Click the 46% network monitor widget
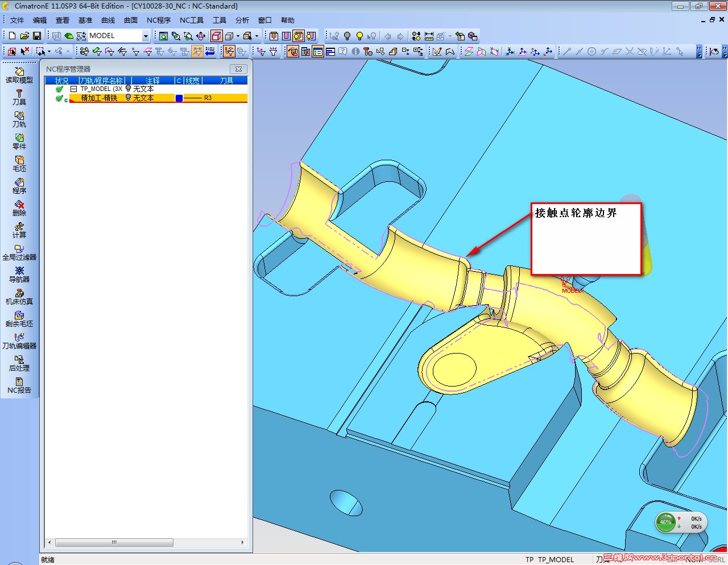Image resolution: width=728 pixels, height=565 pixels. (681, 522)
